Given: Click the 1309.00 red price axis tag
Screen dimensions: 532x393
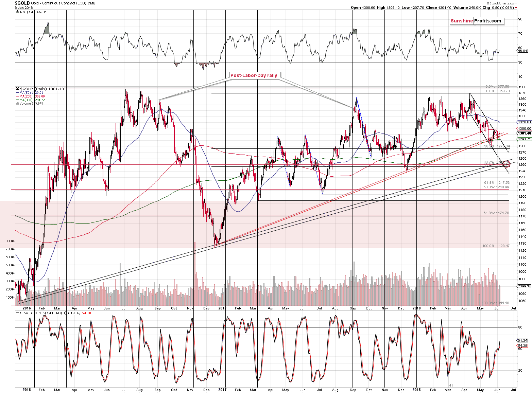Looking at the screenshot, I should click(x=524, y=129).
